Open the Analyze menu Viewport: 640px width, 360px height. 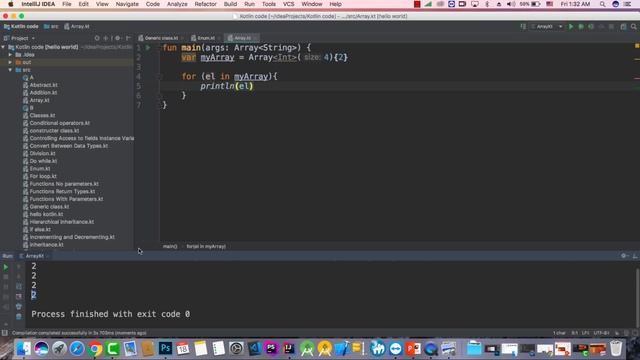(x=177, y=4)
